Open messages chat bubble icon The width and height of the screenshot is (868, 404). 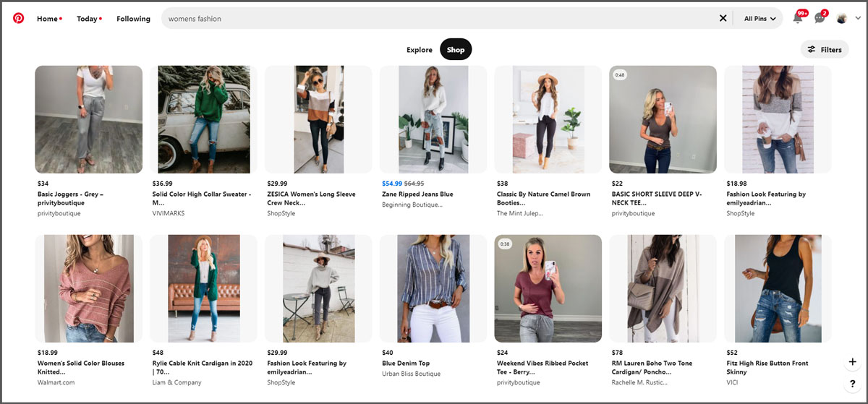pyautogui.click(x=820, y=18)
